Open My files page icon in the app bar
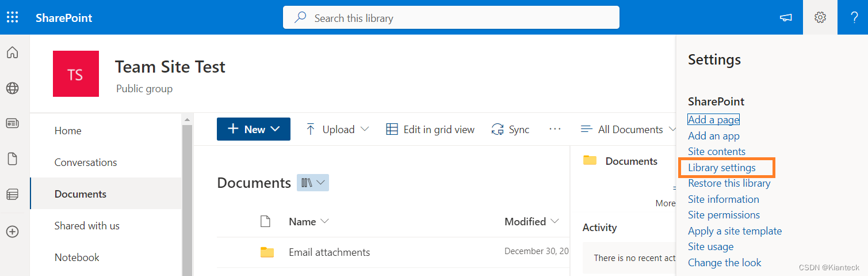The width and height of the screenshot is (868, 276). pyautogui.click(x=12, y=159)
